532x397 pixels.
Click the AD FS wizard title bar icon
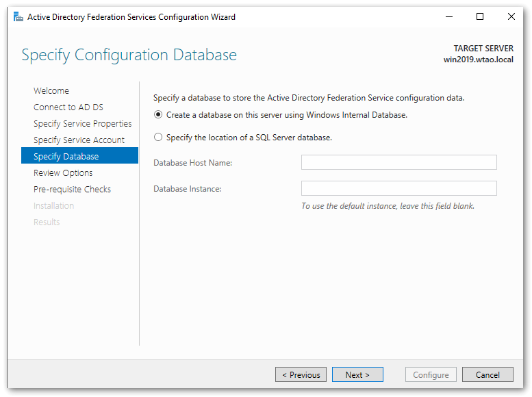click(x=18, y=17)
